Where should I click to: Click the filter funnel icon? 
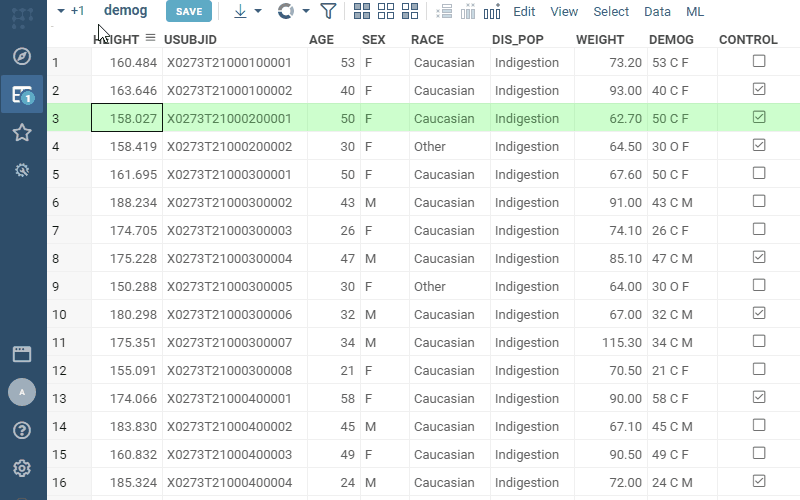tap(328, 12)
